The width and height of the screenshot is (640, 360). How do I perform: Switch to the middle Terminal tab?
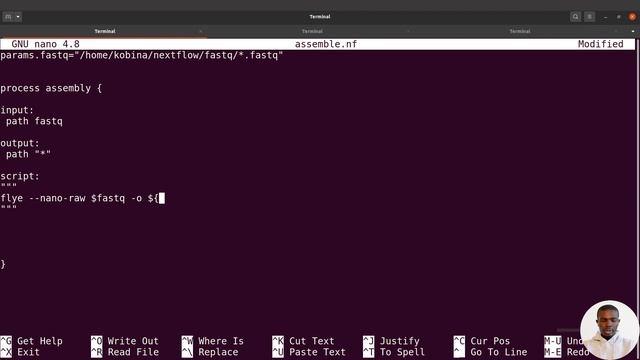coord(312,31)
